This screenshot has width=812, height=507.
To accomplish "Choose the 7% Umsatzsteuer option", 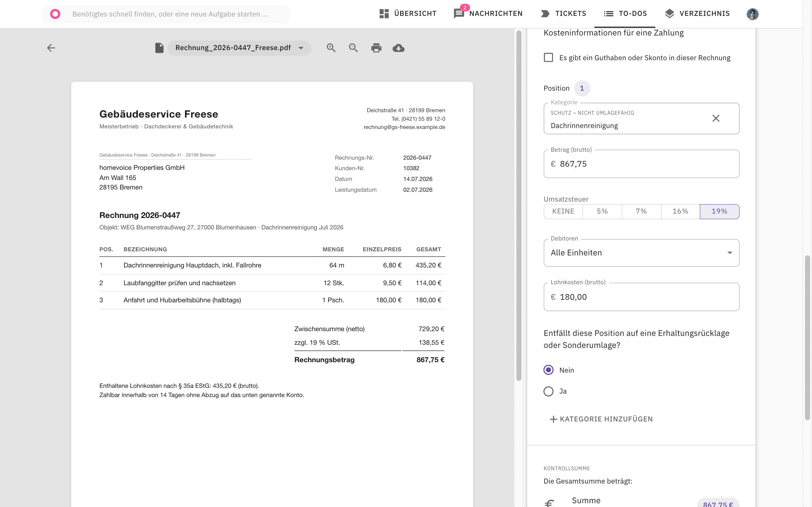I will pos(641,211).
